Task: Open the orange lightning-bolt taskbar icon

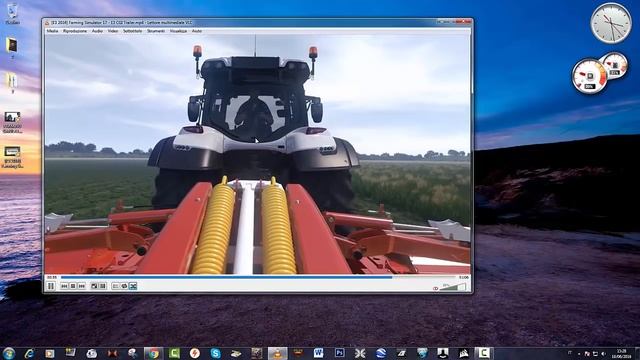Action: 195,353
